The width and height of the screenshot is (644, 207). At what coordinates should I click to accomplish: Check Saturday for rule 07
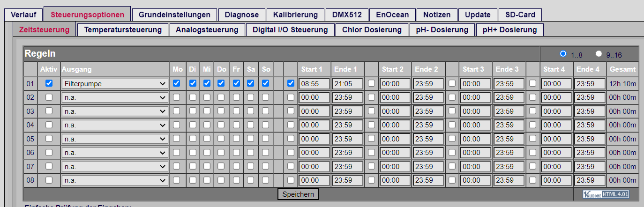pyautogui.click(x=251, y=167)
